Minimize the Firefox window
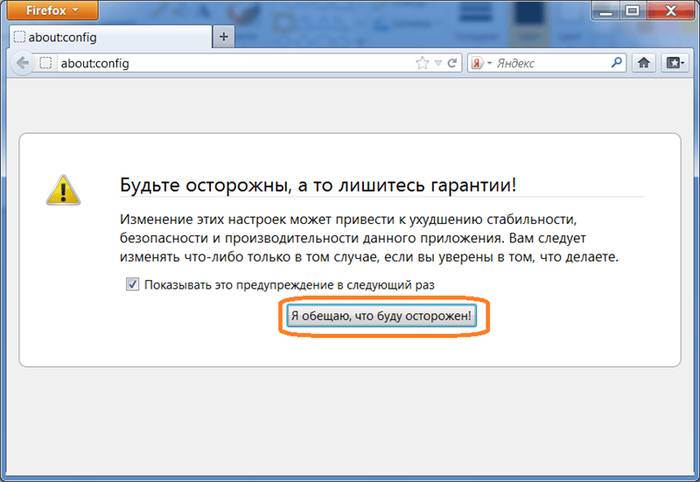This screenshot has width=700, height=482. pyautogui.click(x=606, y=10)
